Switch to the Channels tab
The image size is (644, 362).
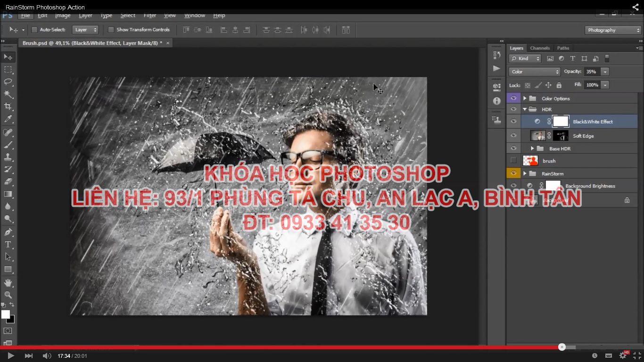pyautogui.click(x=540, y=48)
